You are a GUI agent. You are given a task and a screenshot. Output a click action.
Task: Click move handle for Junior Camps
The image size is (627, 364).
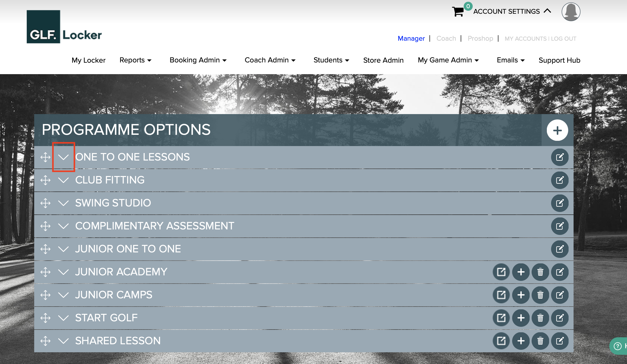(45, 295)
